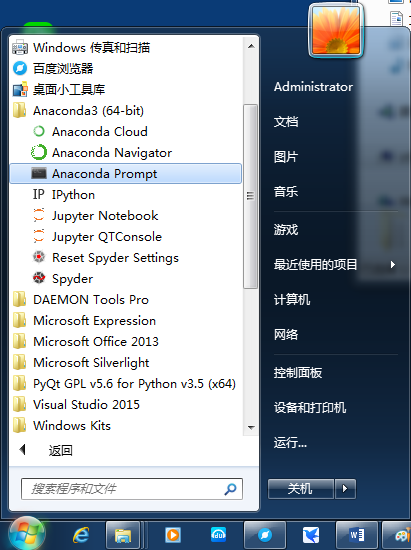Switch to Word from the taskbar
The image size is (411, 550).
357,535
